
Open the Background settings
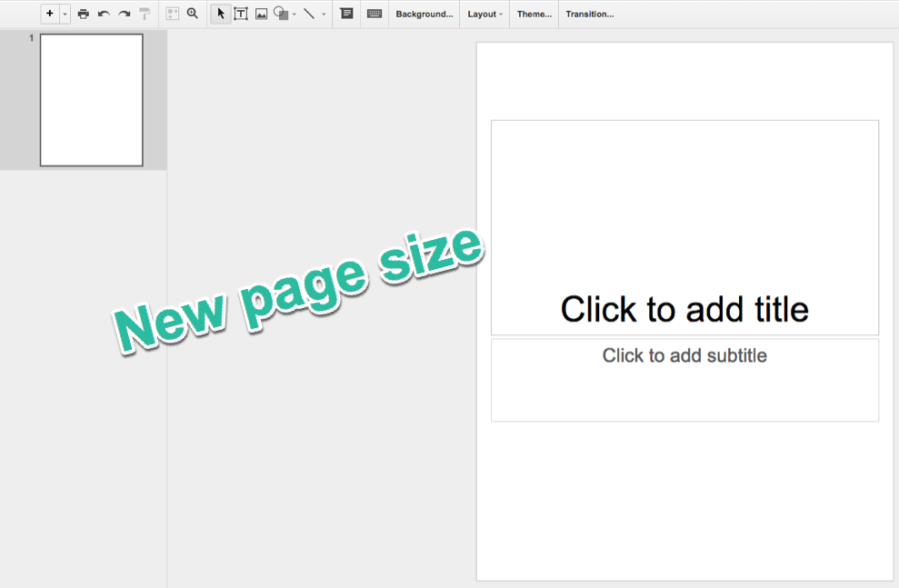424,14
